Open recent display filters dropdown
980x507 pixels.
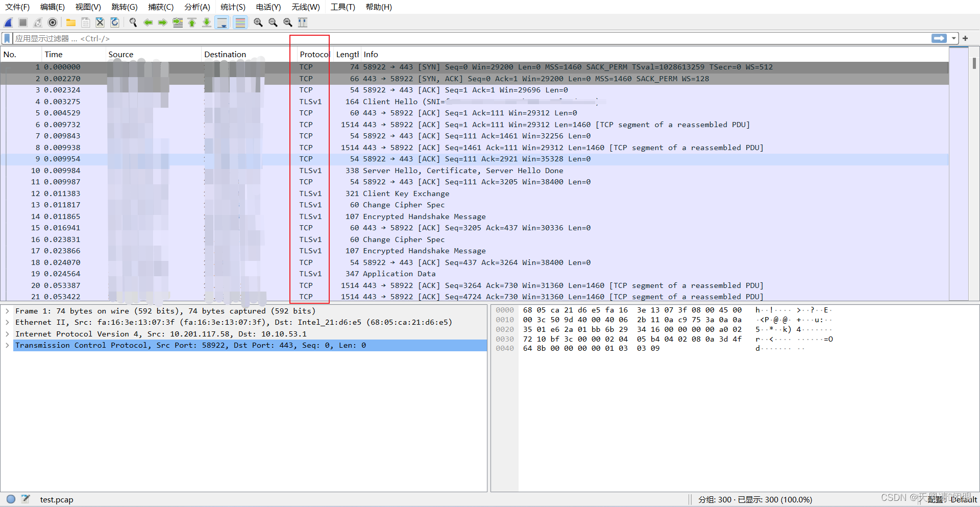pos(953,38)
